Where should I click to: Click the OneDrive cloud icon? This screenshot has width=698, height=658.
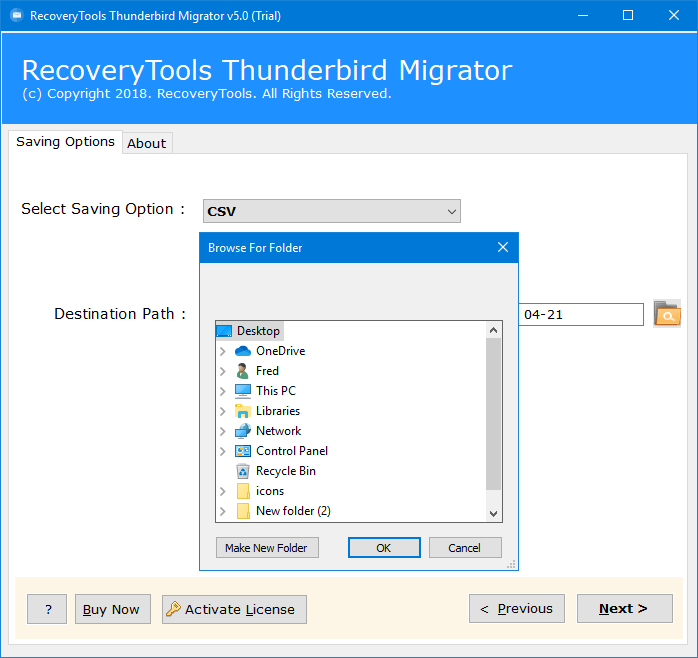coord(243,351)
